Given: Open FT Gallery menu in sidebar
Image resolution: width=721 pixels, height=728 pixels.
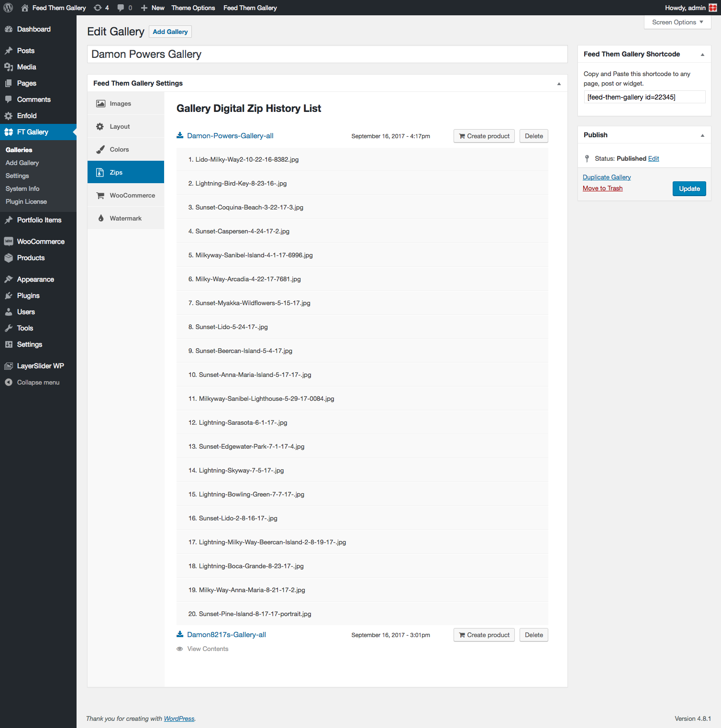Looking at the screenshot, I should [38, 132].
